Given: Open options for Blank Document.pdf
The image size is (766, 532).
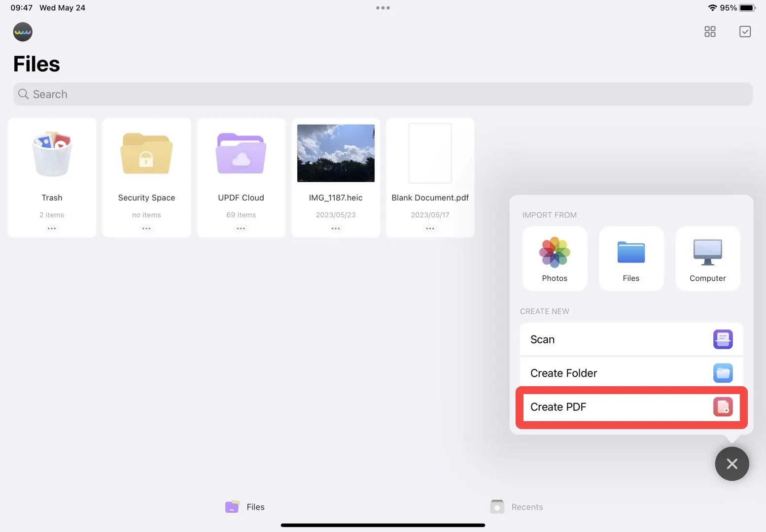Looking at the screenshot, I should [x=429, y=228].
